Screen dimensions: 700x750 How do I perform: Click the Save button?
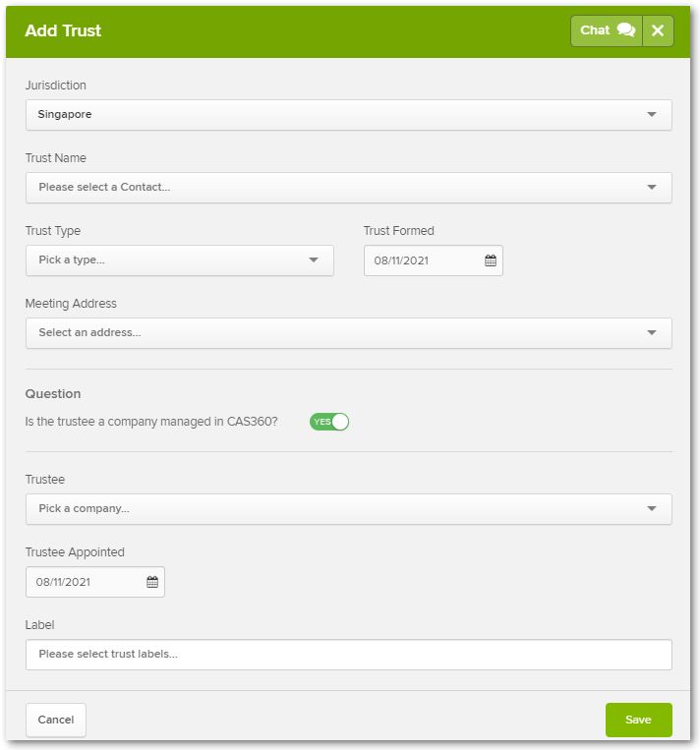coord(639,720)
